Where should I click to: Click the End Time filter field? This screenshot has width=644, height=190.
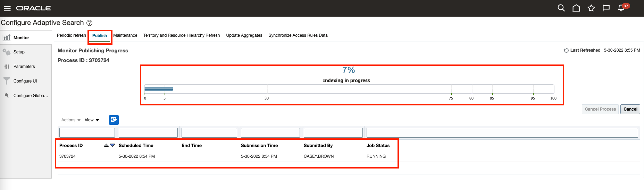209,133
